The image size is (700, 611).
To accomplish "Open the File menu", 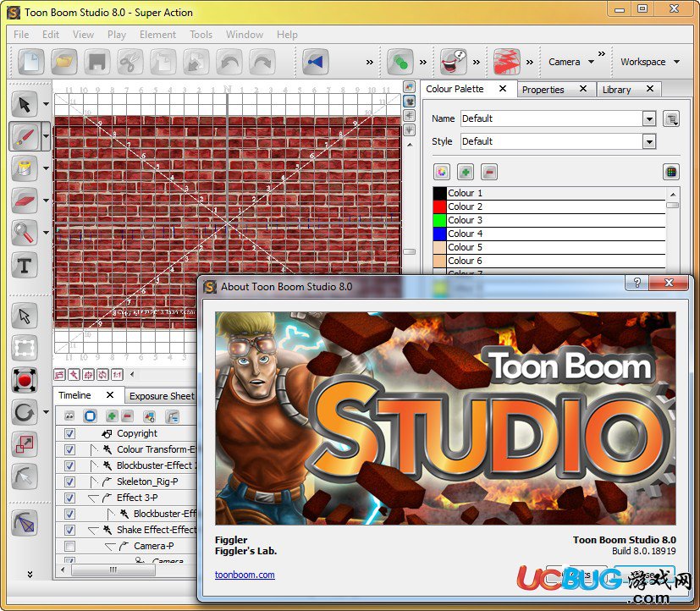I will tap(21, 35).
